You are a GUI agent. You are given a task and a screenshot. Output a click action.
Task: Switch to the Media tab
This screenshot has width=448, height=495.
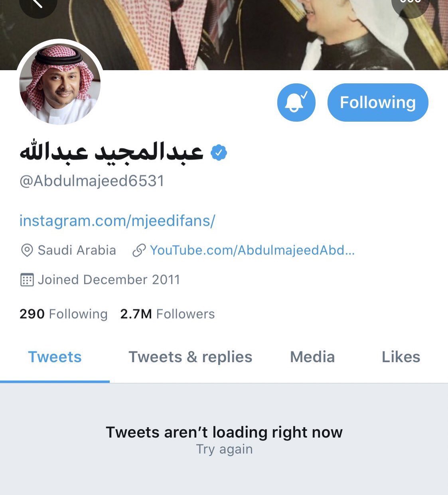pos(312,357)
